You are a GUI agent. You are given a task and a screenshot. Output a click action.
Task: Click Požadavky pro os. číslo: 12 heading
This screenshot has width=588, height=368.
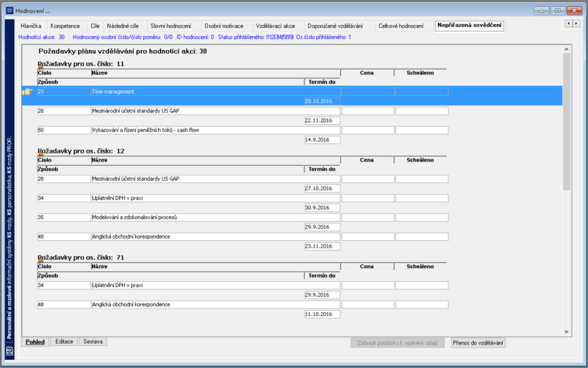click(x=81, y=151)
